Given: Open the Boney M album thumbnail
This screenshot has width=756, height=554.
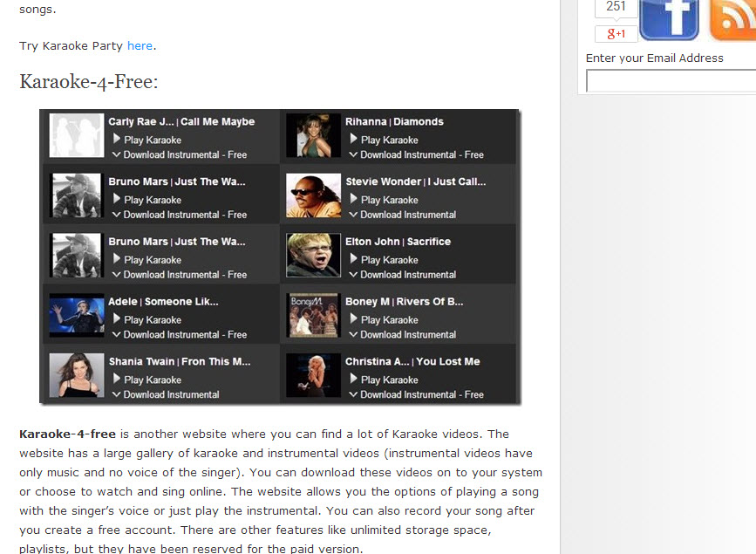Looking at the screenshot, I should coord(313,315).
